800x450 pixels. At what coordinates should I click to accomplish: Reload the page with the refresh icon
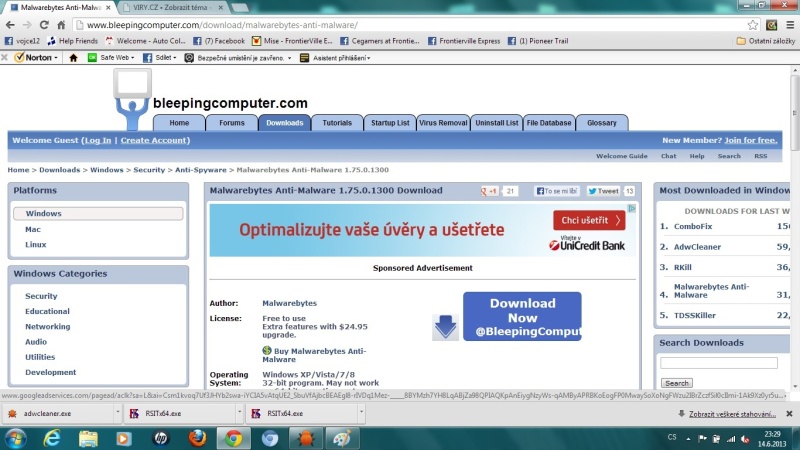tap(44, 24)
